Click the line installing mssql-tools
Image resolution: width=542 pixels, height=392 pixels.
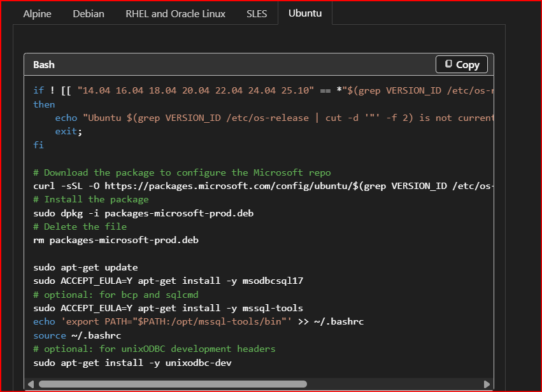168,308
